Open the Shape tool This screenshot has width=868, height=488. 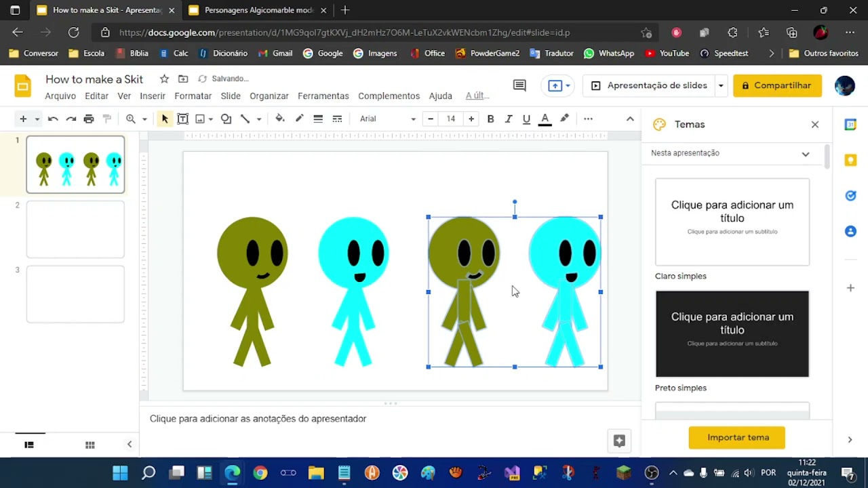pos(226,119)
